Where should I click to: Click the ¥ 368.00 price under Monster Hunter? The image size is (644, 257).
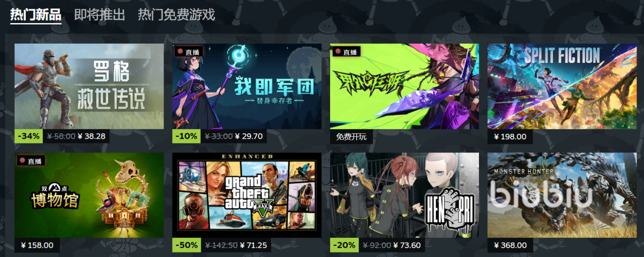[510, 245]
